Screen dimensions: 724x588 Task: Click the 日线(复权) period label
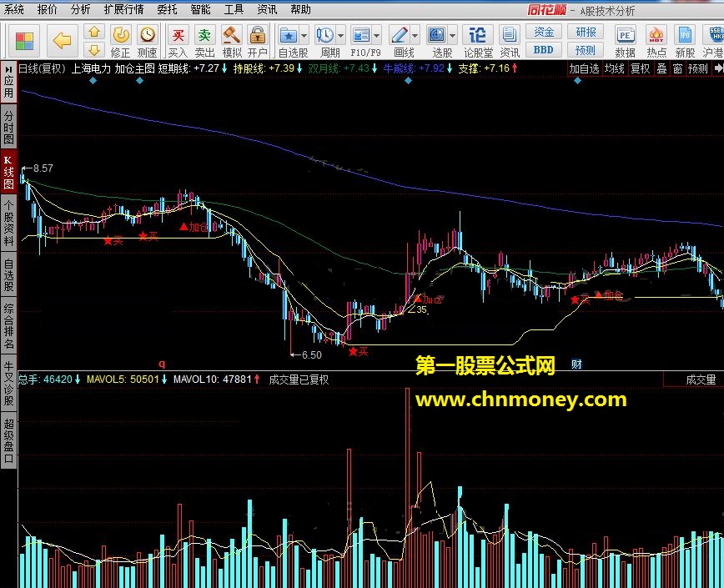pos(43,68)
